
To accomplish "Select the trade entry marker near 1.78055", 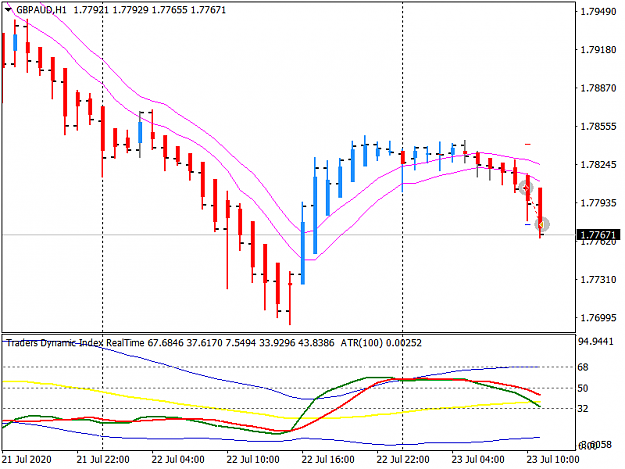I will pos(526,188).
